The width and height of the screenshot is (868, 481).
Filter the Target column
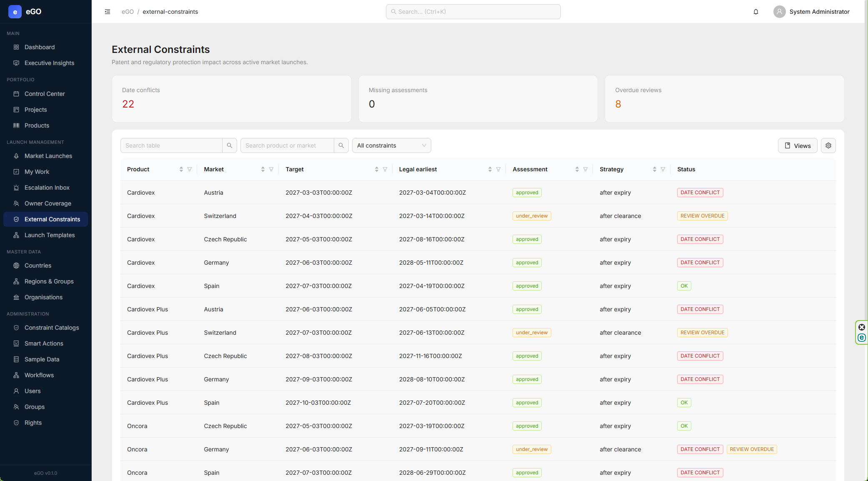(x=385, y=169)
